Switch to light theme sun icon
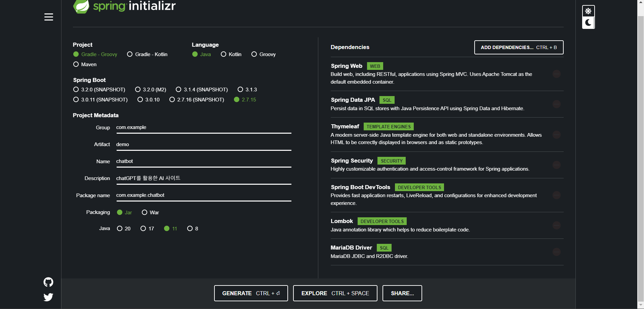 tap(588, 11)
